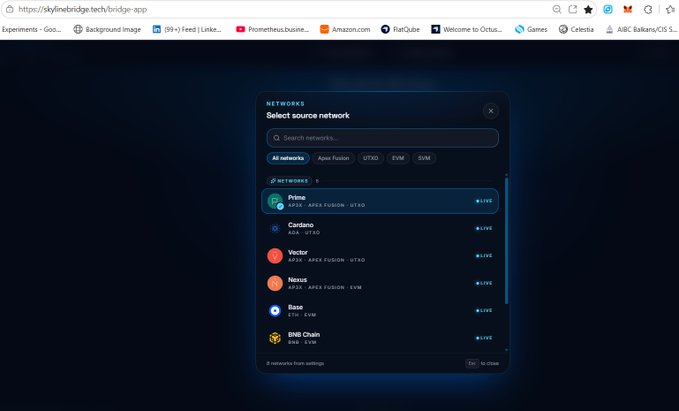Click the LIVE status on Base row

tap(484, 311)
